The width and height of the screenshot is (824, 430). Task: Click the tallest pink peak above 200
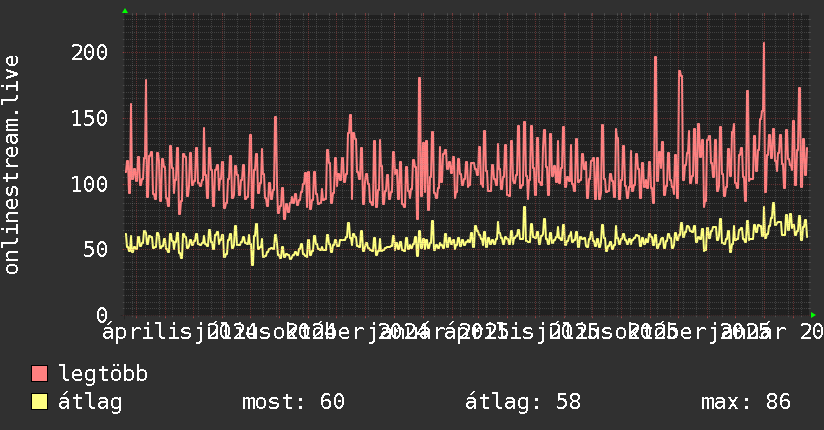tap(764, 44)
